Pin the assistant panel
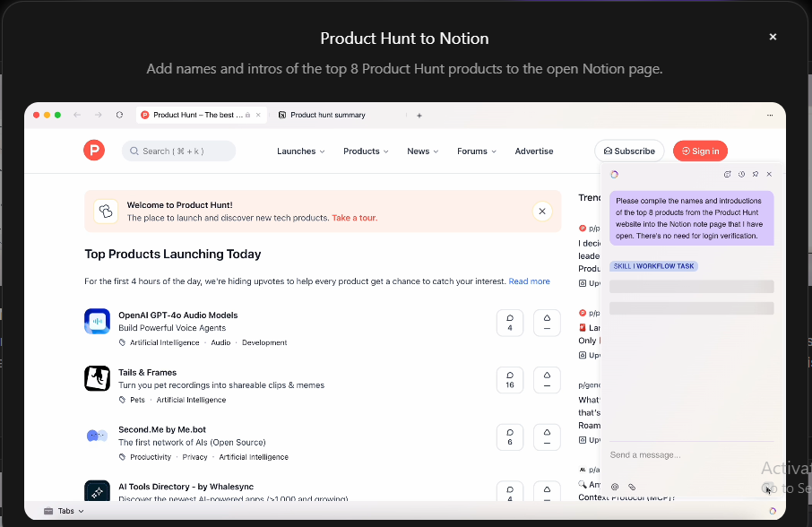 (x=755, y=174)
